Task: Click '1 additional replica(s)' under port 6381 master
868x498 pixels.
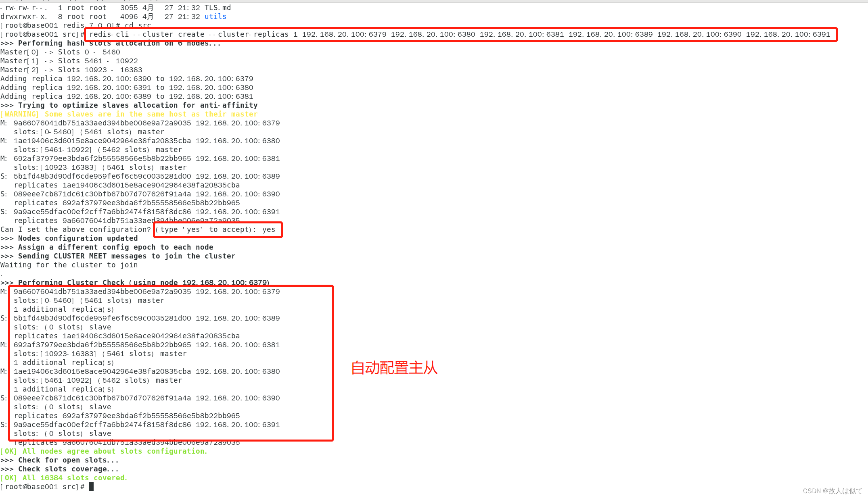Action: click(x=64, y=363)
